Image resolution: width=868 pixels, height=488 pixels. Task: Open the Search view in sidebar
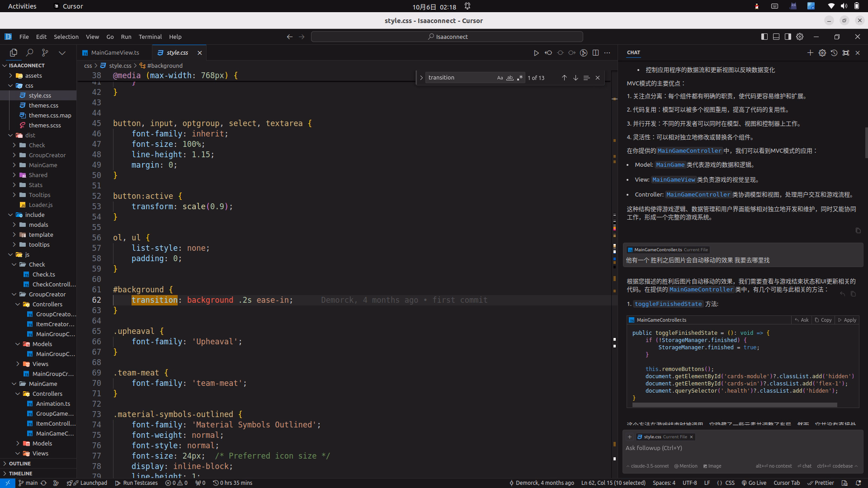pyautogui.click(x=29, y=53)
